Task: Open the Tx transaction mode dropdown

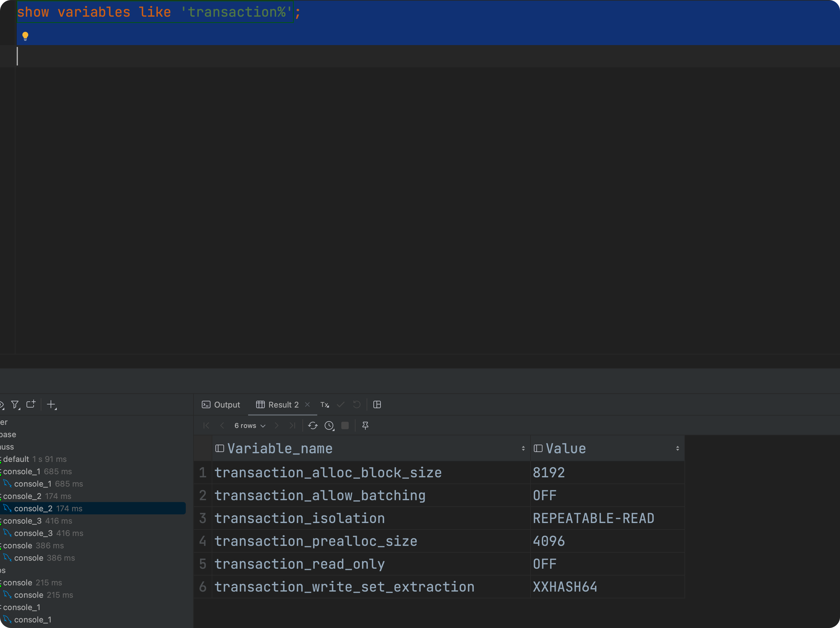Action: pos(325,404)
